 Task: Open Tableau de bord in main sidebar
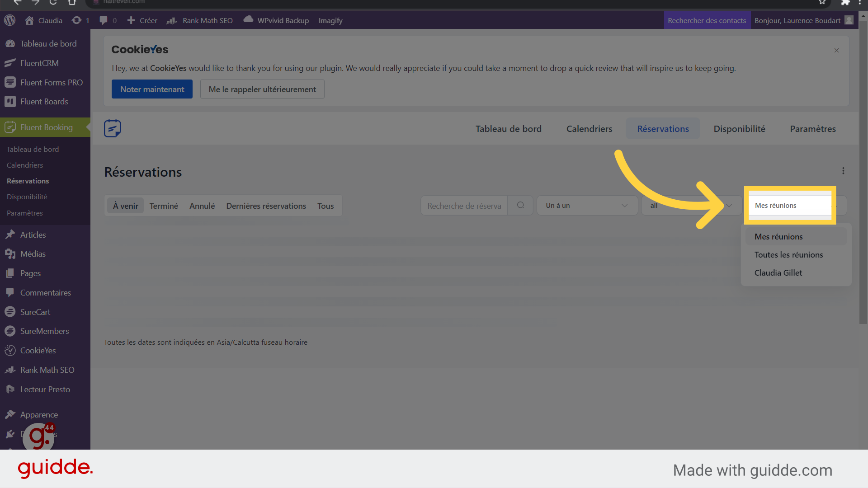(45, 44)
